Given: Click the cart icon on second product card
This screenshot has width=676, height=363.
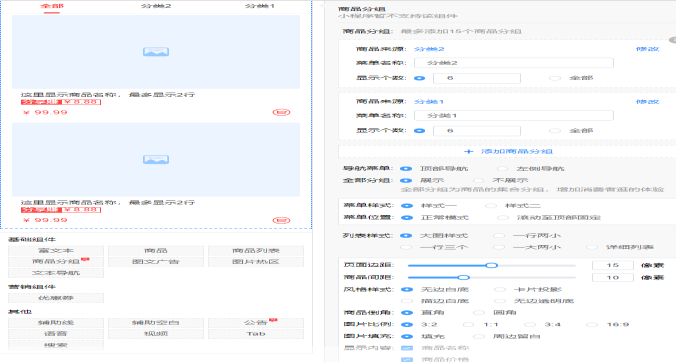Looking at the screenshot, I should click(281, 220).
